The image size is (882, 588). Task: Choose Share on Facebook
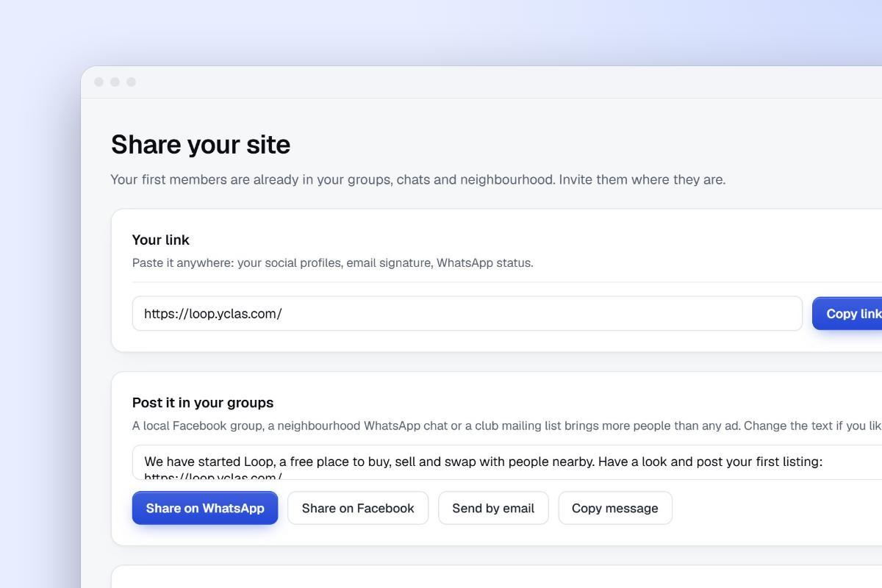point(358,508)
